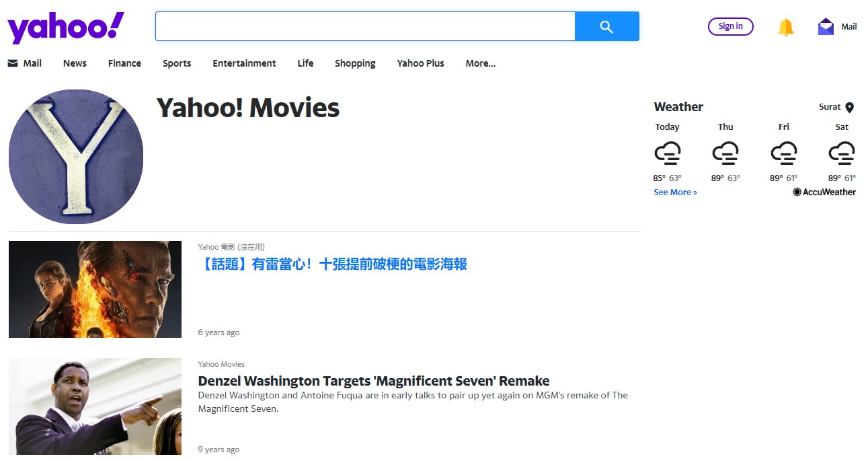Open the Terminator article thumbnail image
This screenshot has height=461, width=868.
pos(95,289)
